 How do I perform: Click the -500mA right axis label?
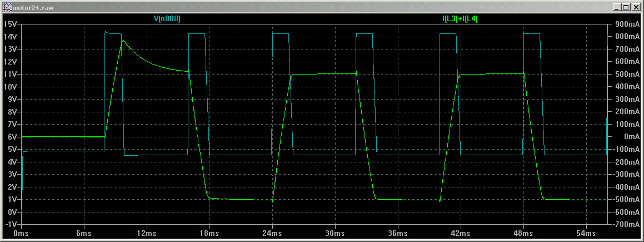point(626,199)
